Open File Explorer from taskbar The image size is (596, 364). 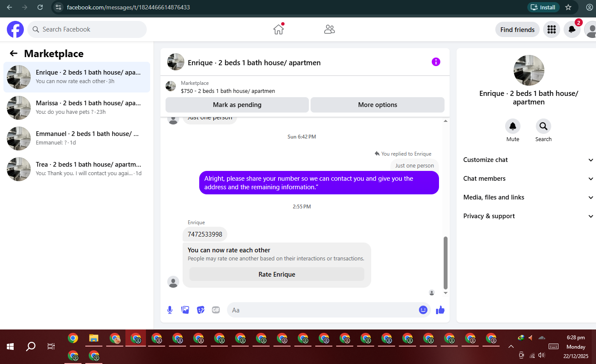coord(94,338)
